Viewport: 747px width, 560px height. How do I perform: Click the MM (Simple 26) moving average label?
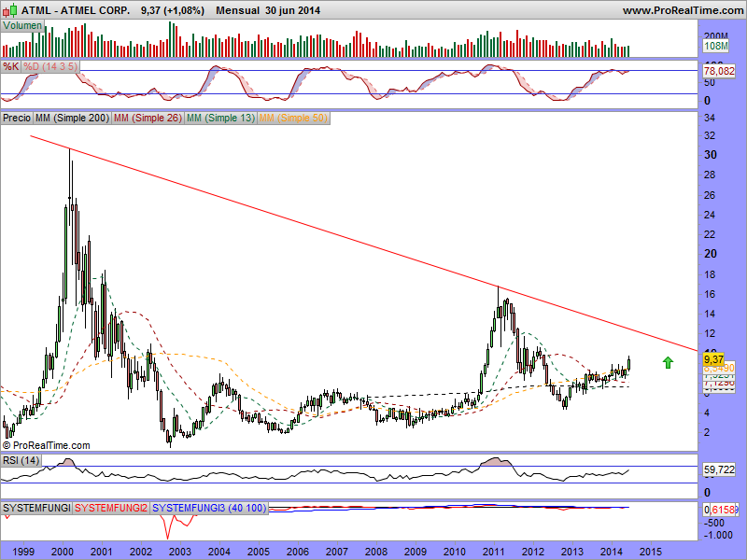148,118
